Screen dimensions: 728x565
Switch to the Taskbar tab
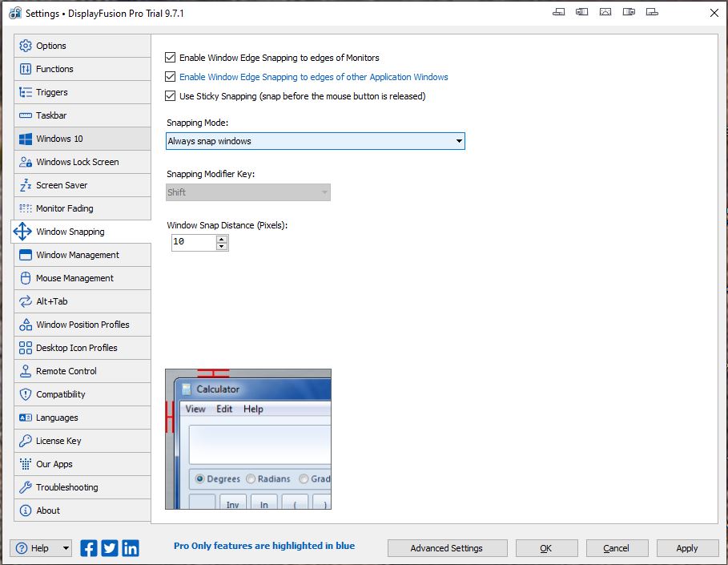point(50,115)
